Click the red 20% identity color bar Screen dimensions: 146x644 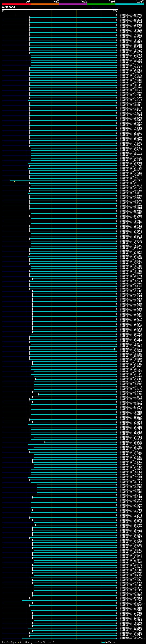click(16, 4)
